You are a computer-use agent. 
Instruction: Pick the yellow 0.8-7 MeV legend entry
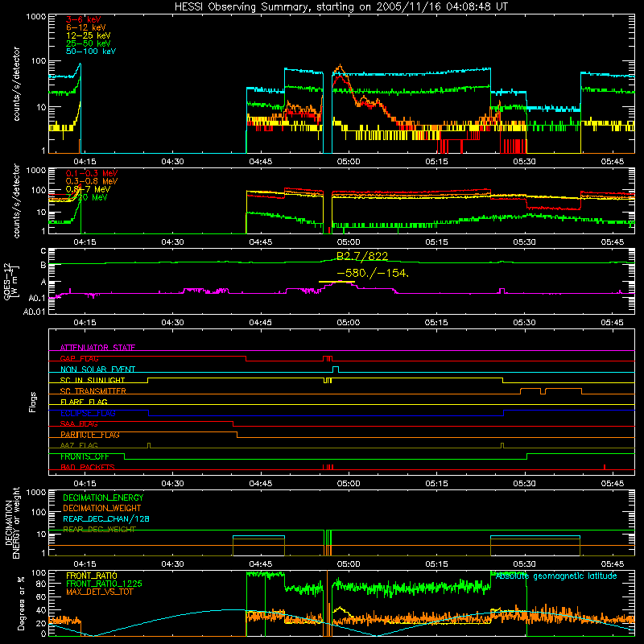point(88,189)
